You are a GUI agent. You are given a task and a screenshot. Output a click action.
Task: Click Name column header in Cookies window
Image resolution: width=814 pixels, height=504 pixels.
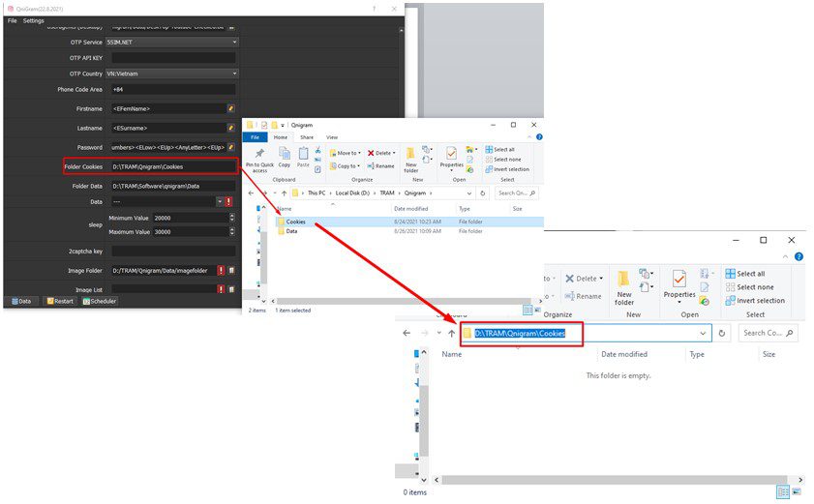tap(452, 354)
